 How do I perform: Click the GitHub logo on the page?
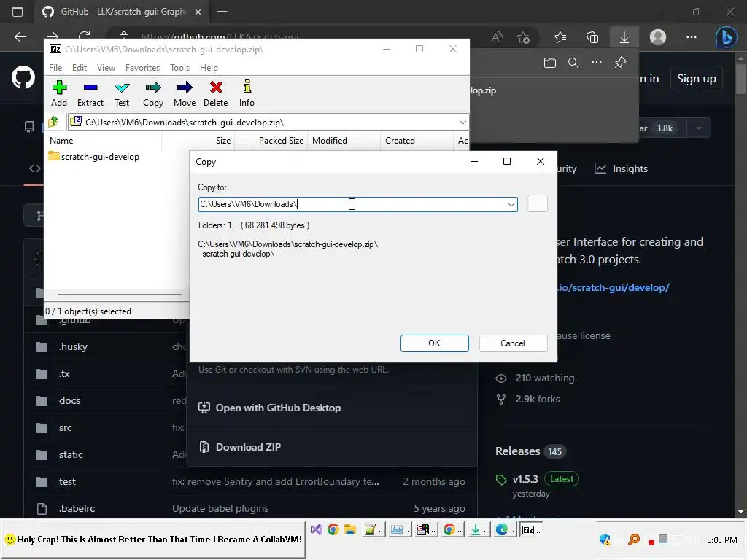click(x=23, y=77)
